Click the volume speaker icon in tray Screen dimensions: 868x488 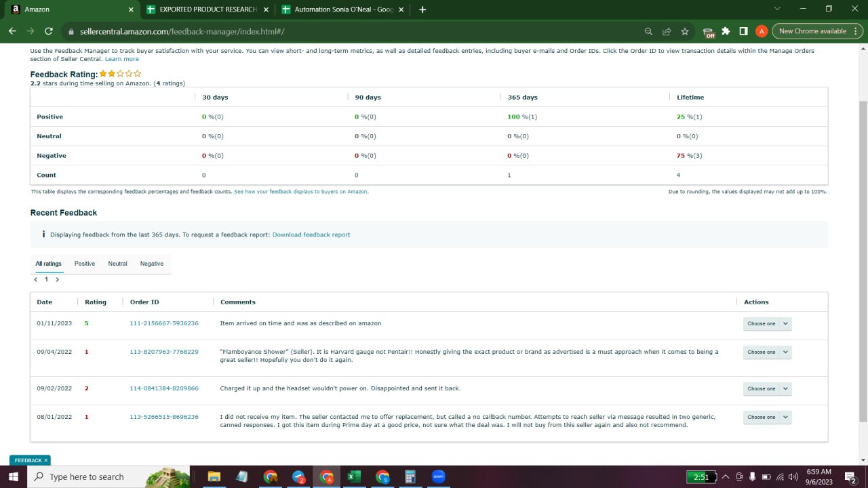tap(793, 476)
